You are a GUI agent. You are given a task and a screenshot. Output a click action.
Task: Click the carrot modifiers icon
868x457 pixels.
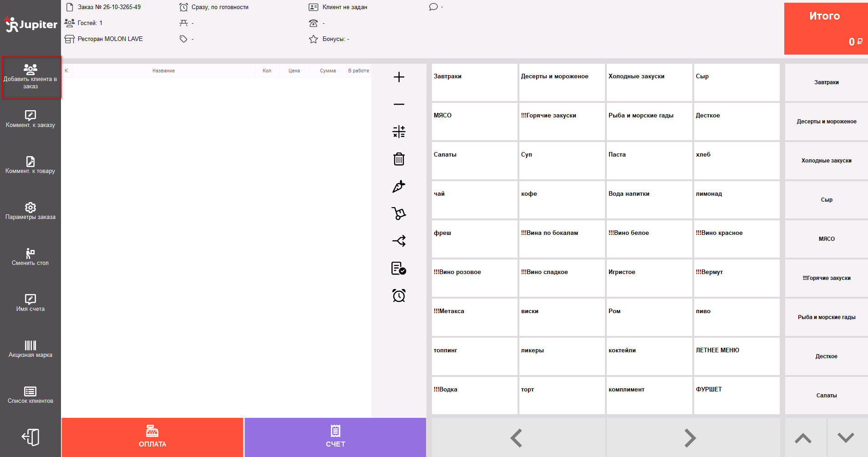[x=399, y=186]
